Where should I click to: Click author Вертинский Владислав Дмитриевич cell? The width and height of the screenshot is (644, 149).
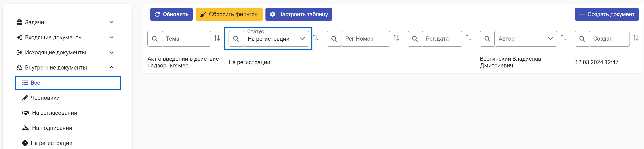(x=510, y=62)
